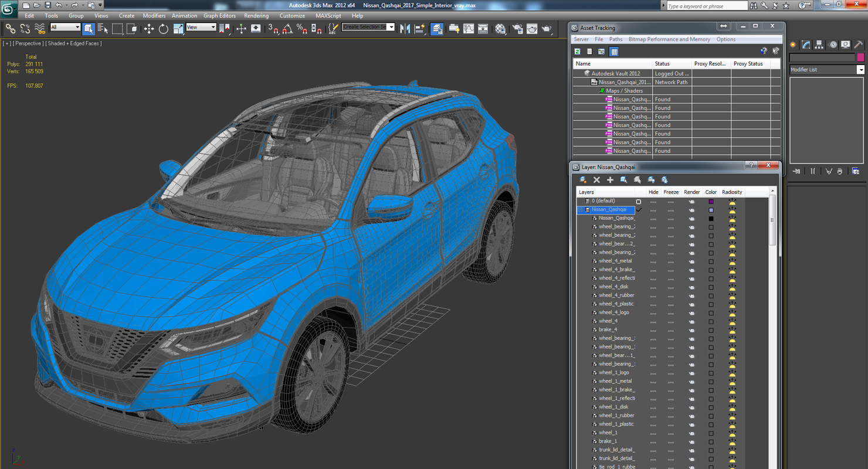
Task: Click the help search input field
Action: coord(707,6)
